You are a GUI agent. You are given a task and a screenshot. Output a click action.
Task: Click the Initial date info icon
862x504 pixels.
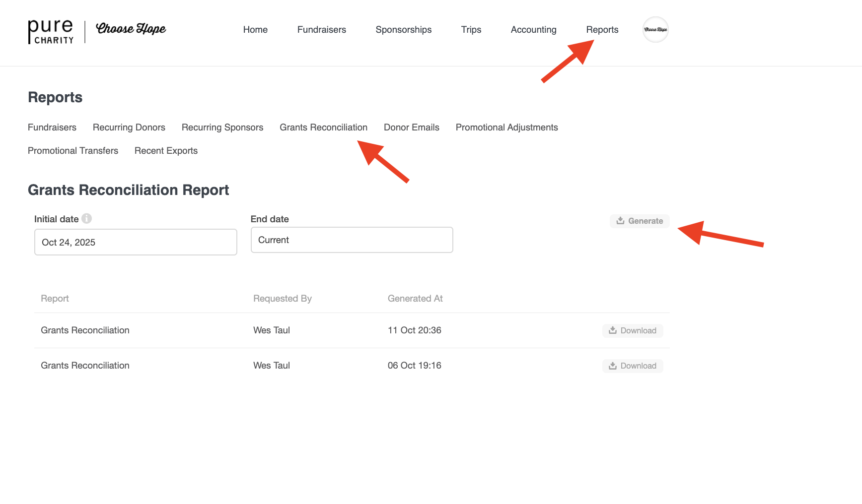pos(87,218)
